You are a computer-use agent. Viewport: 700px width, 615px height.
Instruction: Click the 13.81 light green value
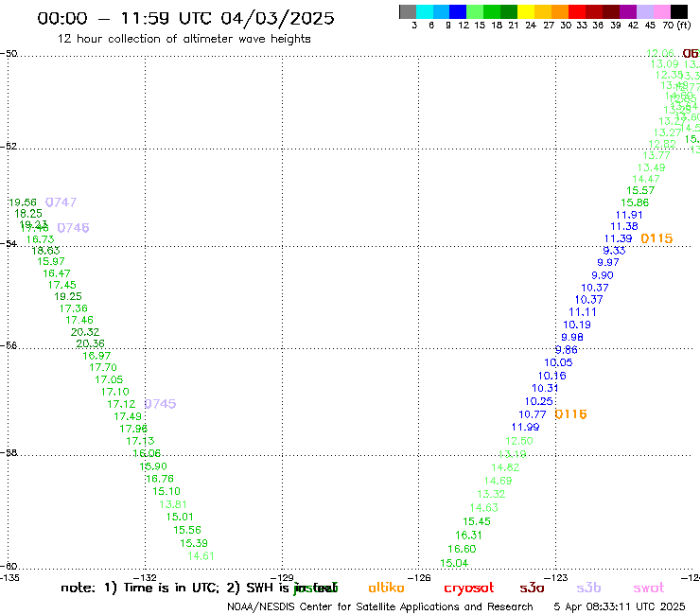pos(173,504)
